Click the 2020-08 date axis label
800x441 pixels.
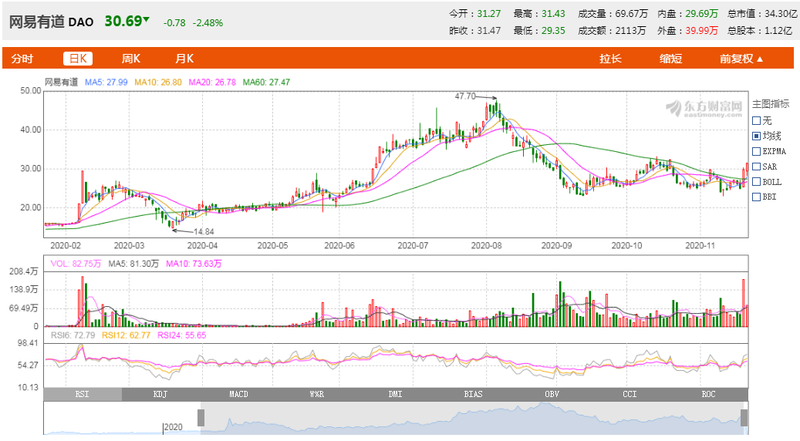coord(486,246)
